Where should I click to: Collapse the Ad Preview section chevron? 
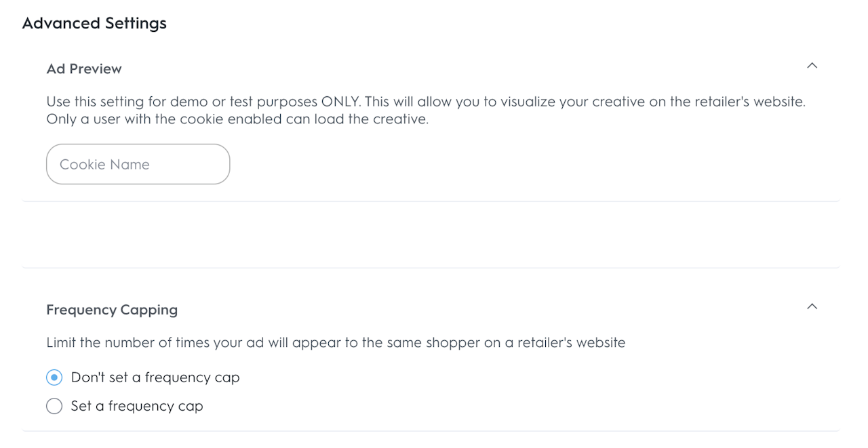pyautogui.click(x=812, y=66)
